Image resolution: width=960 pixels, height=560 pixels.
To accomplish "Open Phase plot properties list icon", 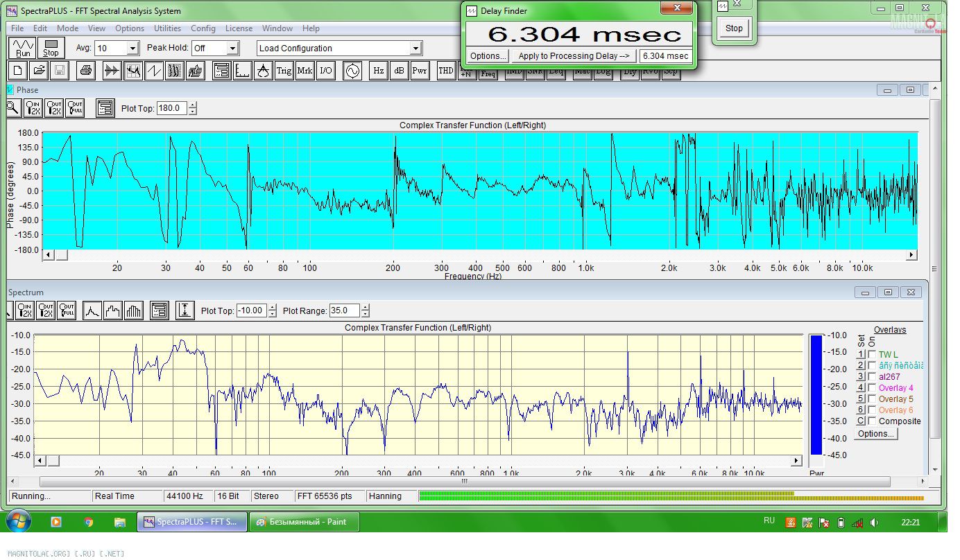I will [x=105, y=108].
